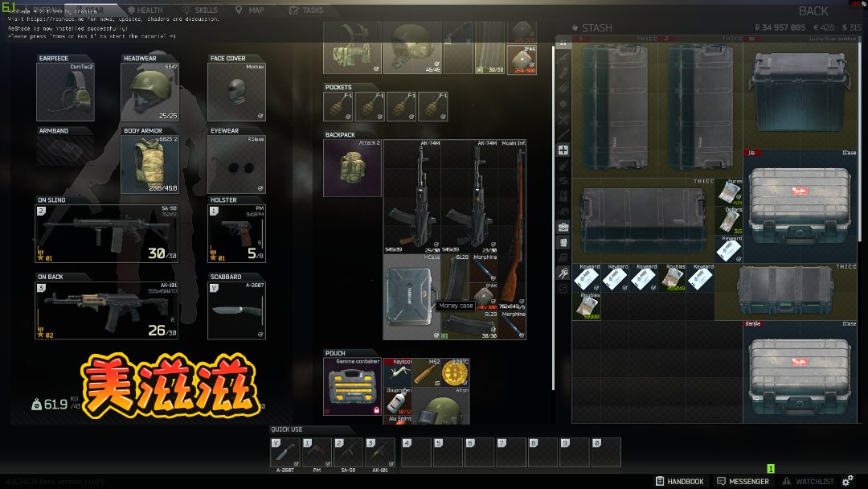Open the Map tab
The image size is (868, 489).
click(x=250, y=10)
